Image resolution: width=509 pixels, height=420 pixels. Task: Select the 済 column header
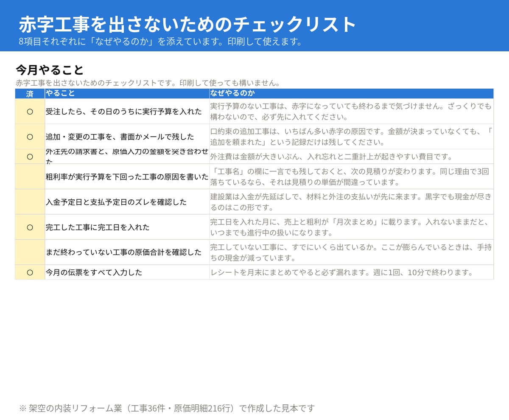pyautogui.click(x=30, y=94)
